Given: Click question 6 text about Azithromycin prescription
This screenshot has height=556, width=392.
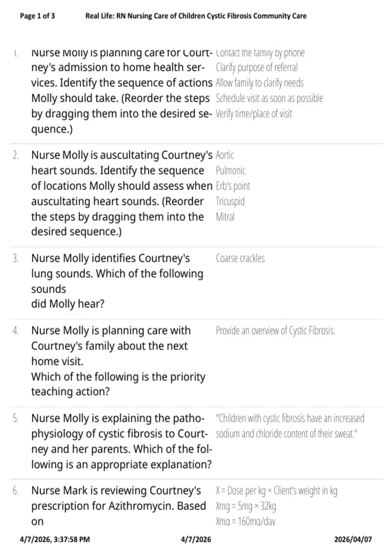Looking at the screenshot, I should 119,506.
